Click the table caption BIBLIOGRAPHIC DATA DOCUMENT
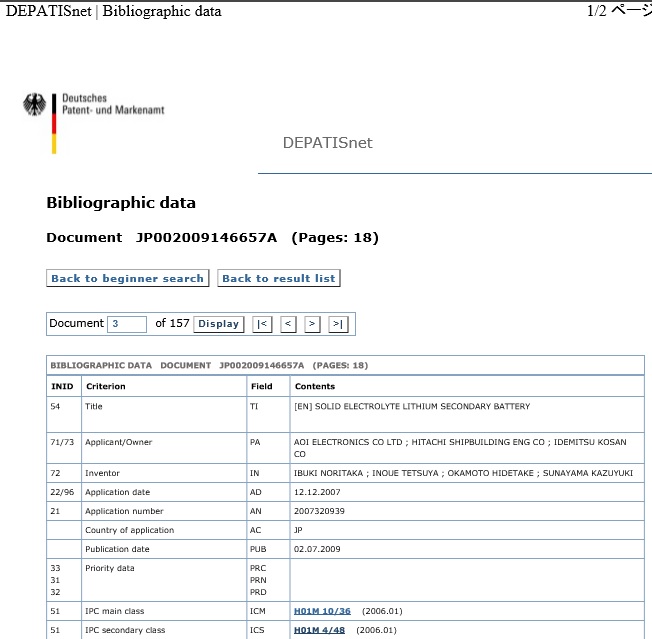Viewport: 652px width, 639px height. click(x=209, y=365)
